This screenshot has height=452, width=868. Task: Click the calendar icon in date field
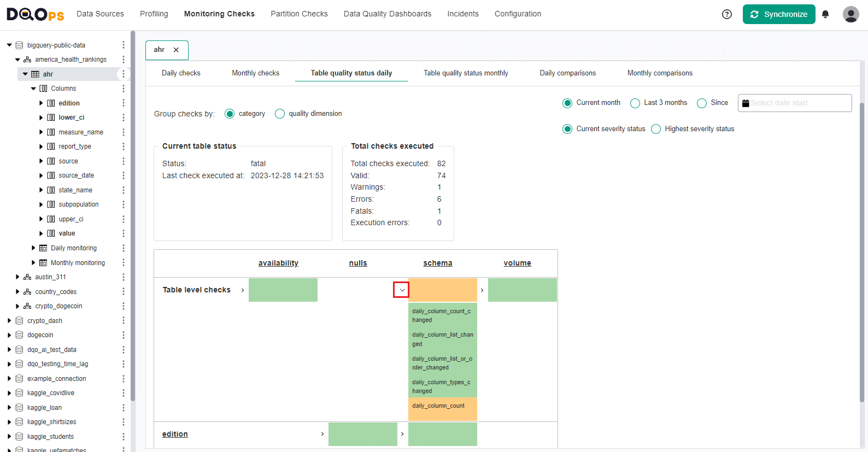click(746, 103)
